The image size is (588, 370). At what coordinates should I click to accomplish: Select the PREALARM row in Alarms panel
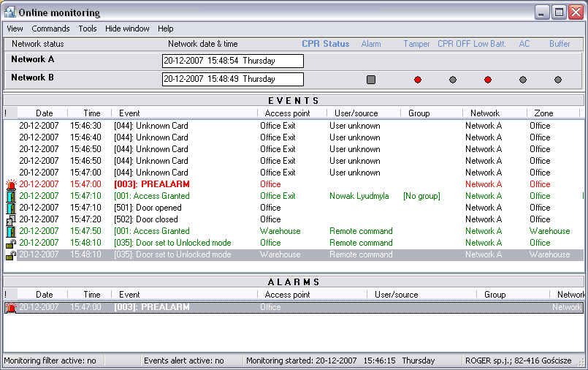point(292,308)
